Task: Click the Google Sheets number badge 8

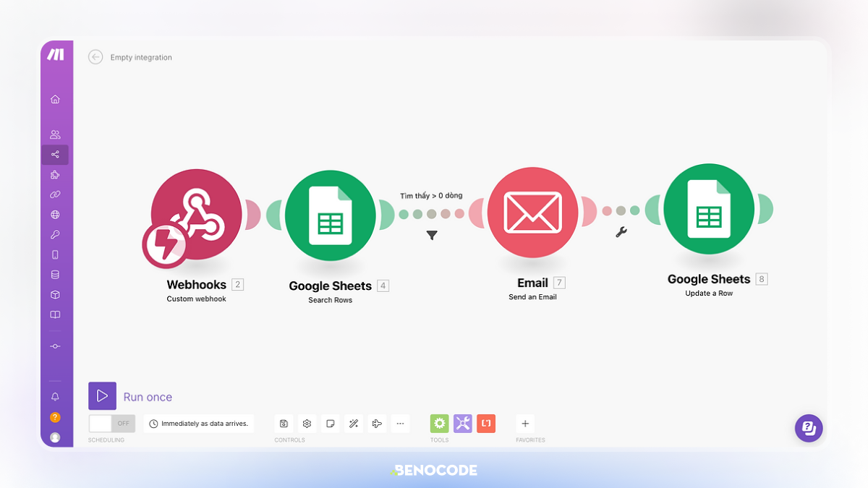Action: click(762, 279)
